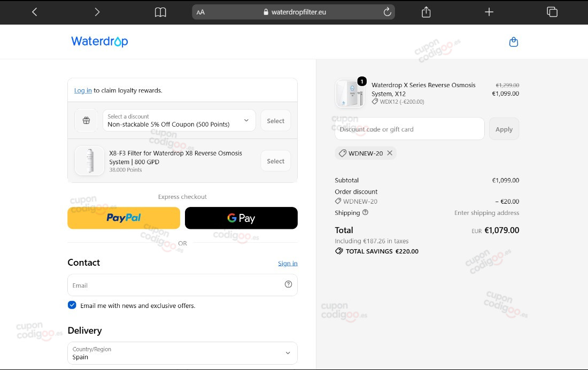Click the Including €187.26 in taxes text
Screen dimensions: 588x370
(372, 241)
